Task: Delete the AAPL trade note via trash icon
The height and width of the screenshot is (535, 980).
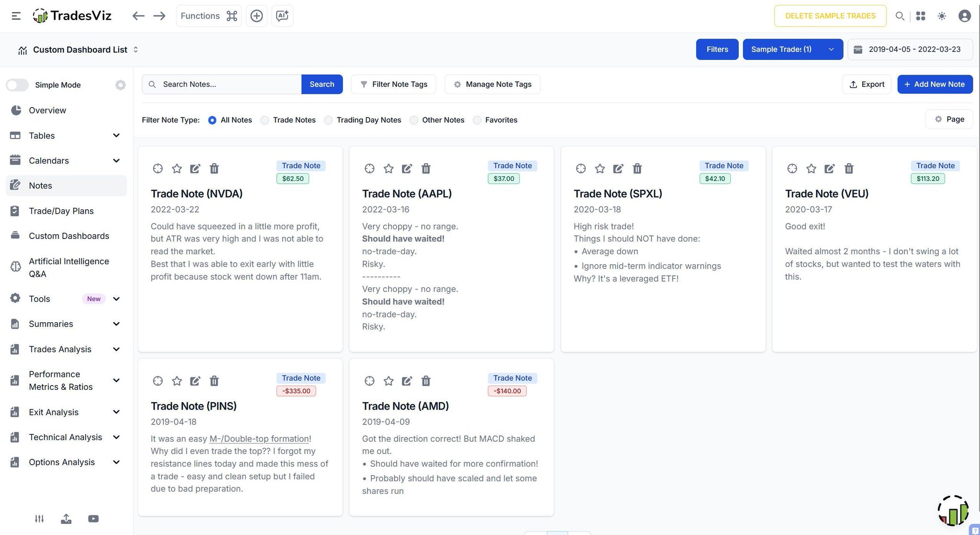Action: [425, 169]
